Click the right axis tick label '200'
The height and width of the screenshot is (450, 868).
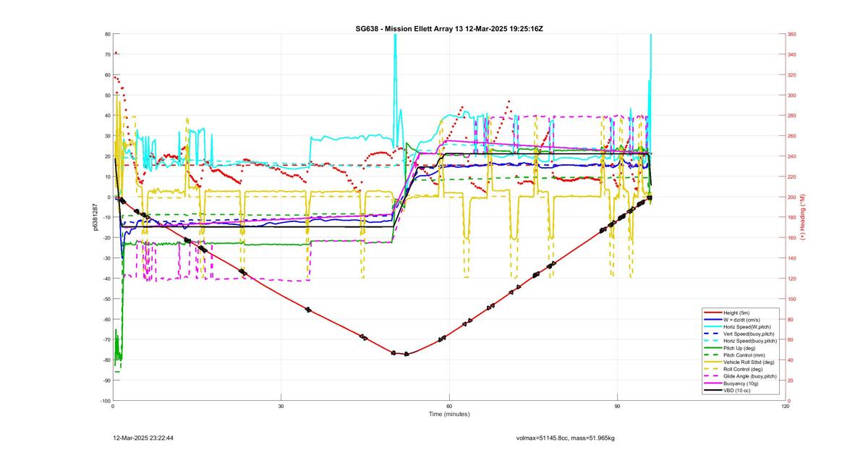click(792, 198)
